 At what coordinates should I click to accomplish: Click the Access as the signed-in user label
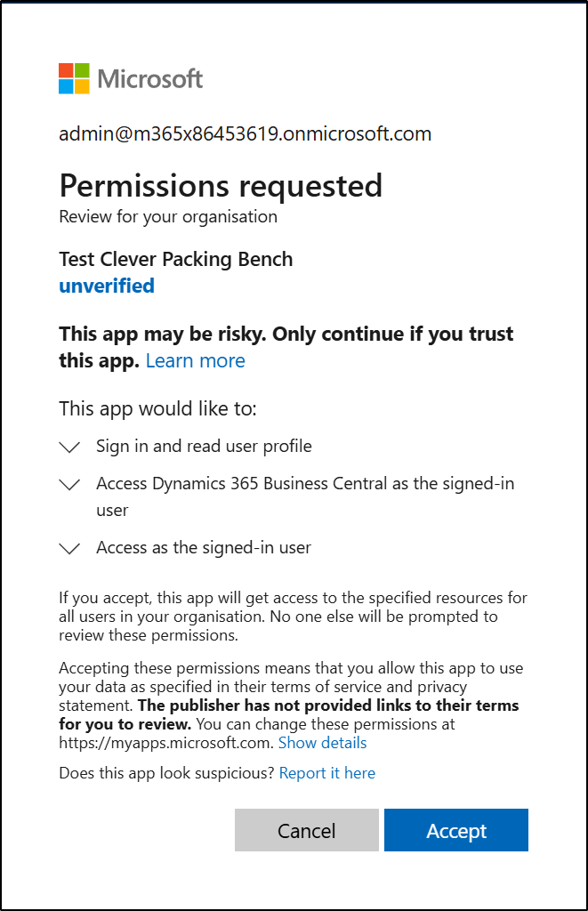[204, 548]
